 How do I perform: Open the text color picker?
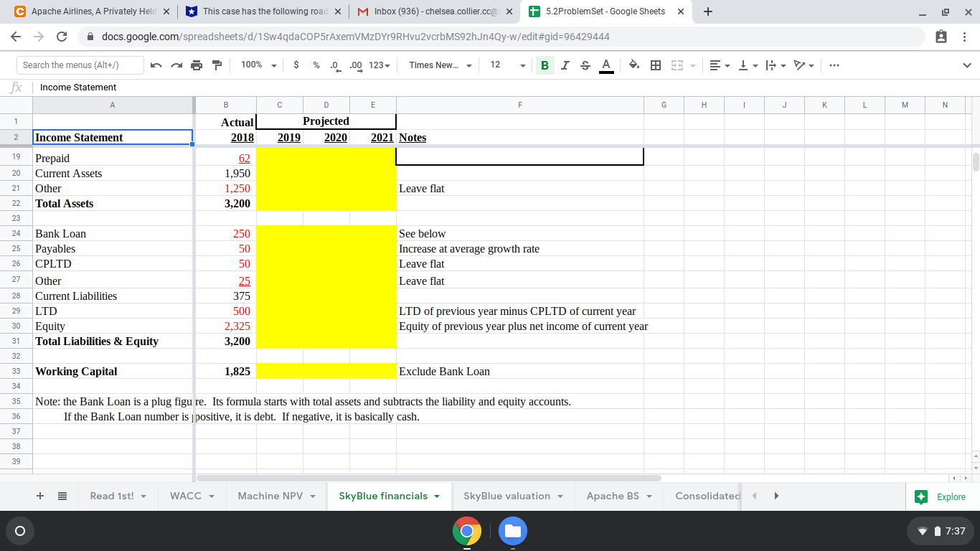coord(606,65)
